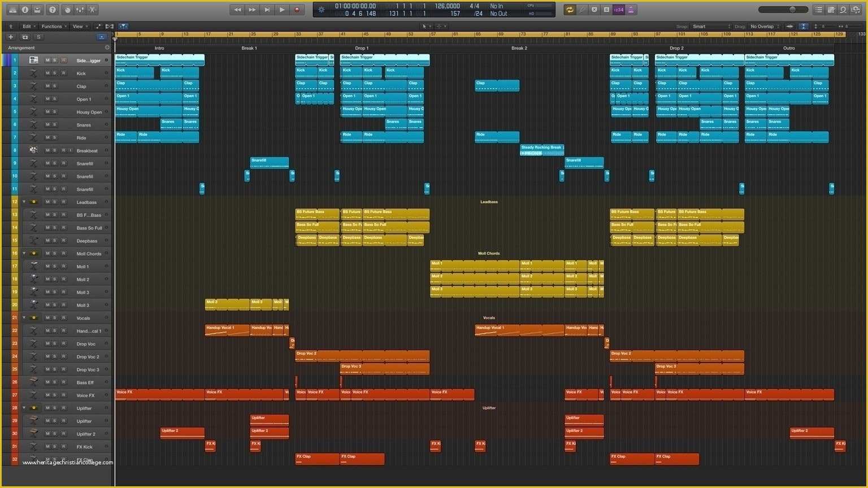The image size is (868, 488).
Task: Select the Steady Rocking Break region
Action: 542,150
